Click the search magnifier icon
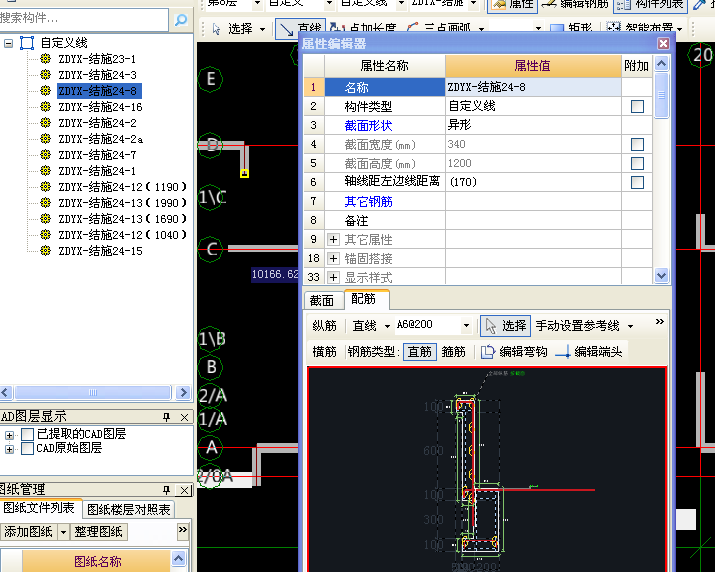 [x=181, y=20]
